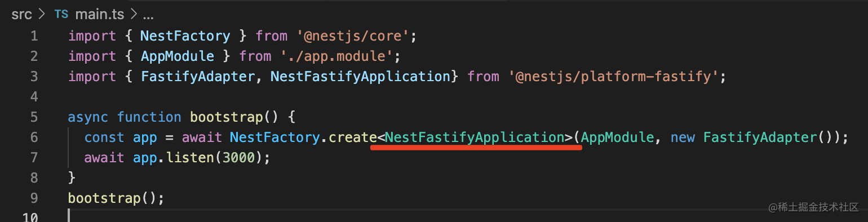Open the src breadcrumb folder

(x=22, y=15)
